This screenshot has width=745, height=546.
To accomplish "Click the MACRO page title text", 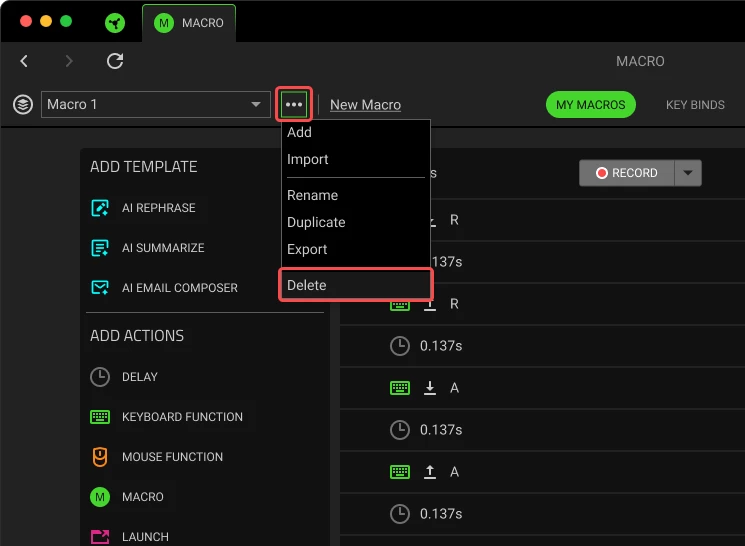I will click(x=640, y=61).
